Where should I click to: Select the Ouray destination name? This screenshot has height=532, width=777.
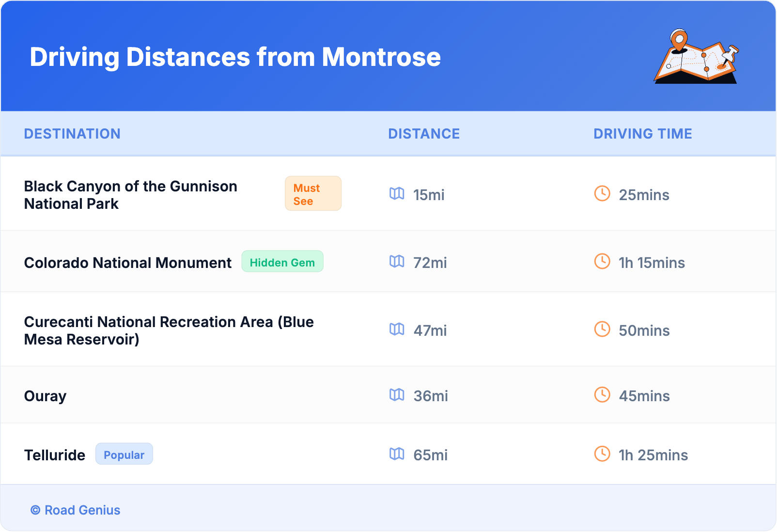(x=45, y=396)
